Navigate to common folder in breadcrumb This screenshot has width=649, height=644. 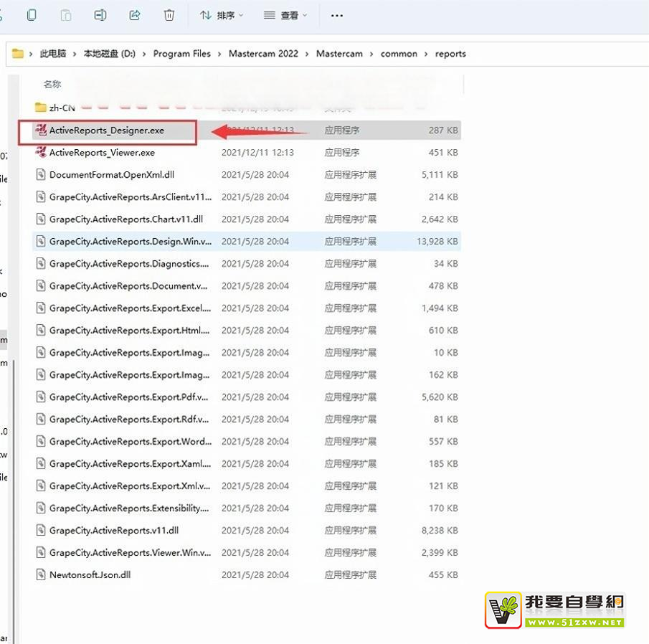[399, 54]
